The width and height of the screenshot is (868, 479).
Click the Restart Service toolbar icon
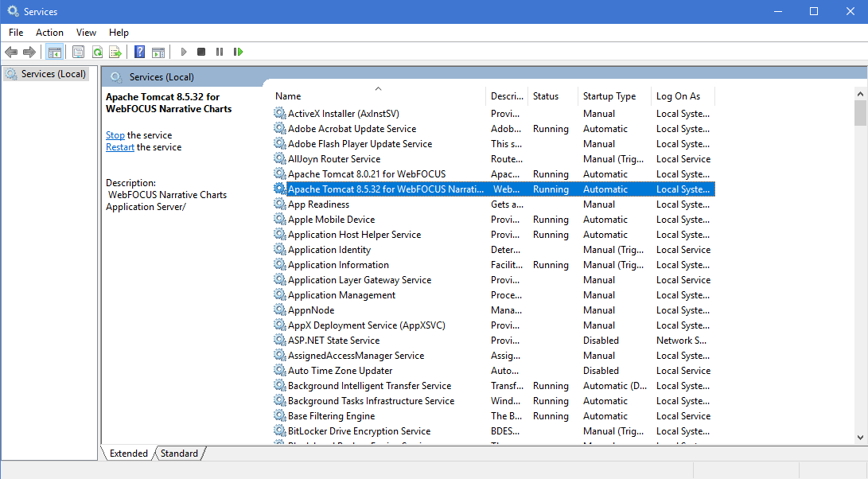[x=239, y=52]
